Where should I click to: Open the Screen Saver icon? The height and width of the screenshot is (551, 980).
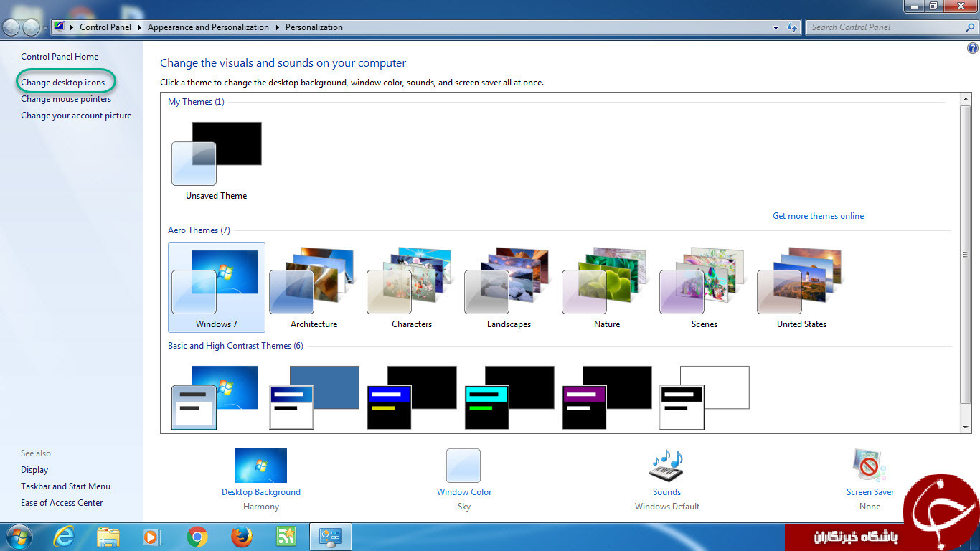pos(870,466)
